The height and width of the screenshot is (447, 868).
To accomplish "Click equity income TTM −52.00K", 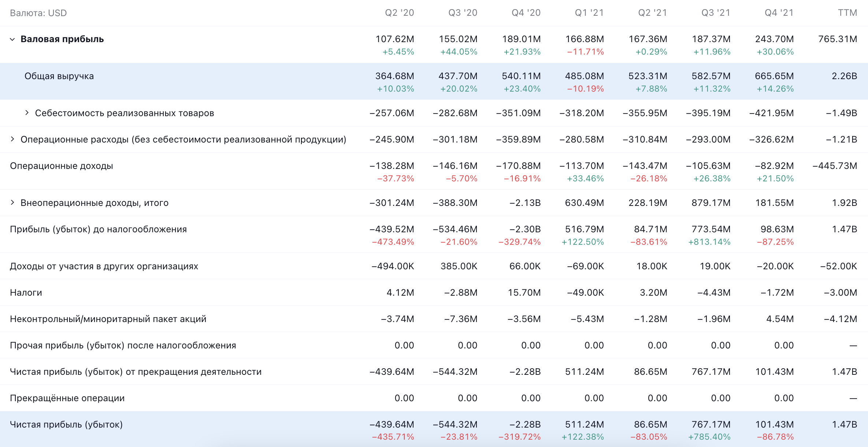I will click(839, 266).
